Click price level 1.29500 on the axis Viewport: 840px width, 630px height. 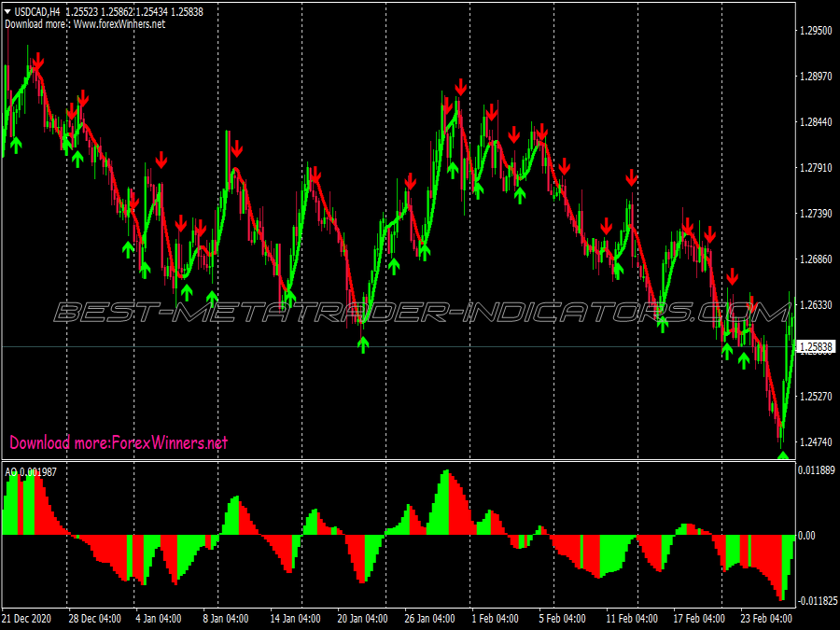coord(816,31)
